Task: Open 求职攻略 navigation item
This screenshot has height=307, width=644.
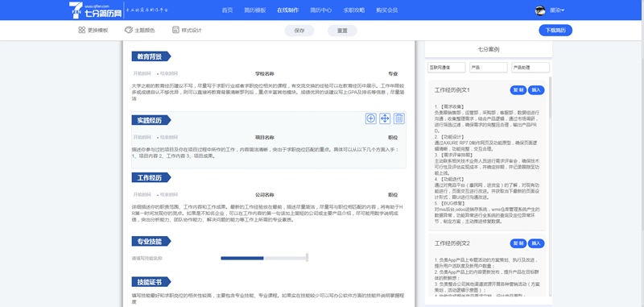Action: coord(353,10)
